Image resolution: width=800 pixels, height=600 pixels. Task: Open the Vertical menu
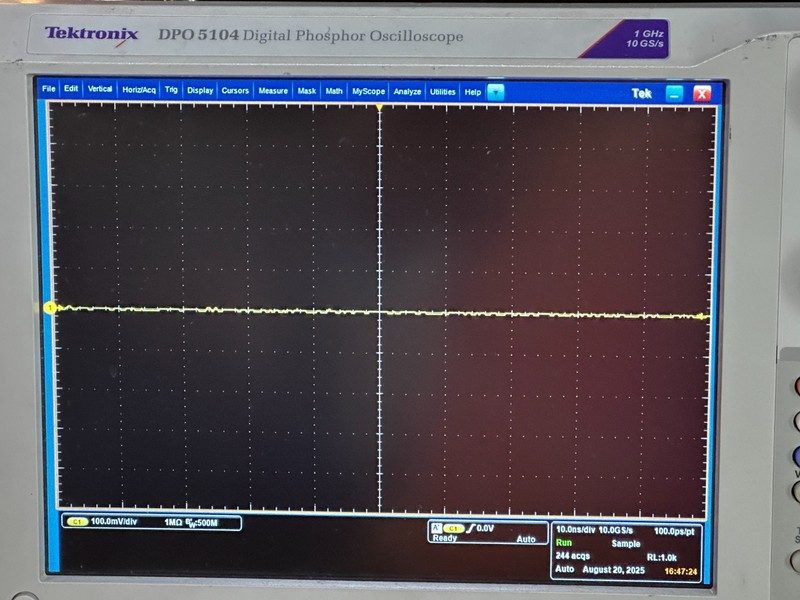[99, 89]
